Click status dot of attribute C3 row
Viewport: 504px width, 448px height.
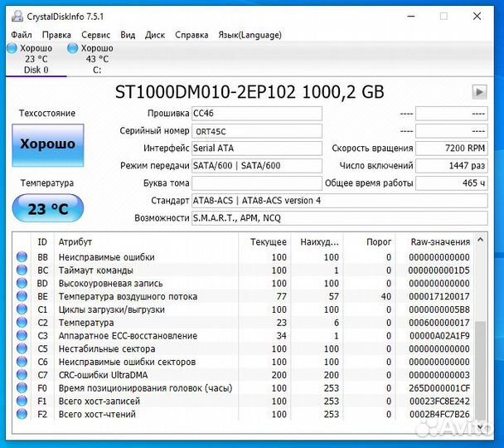tap(22, 335)
